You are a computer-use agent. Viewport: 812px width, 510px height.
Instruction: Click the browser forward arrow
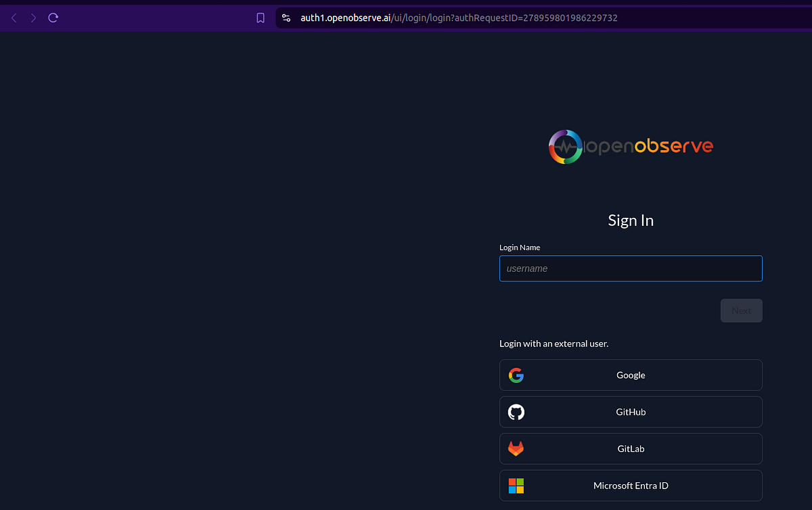(x=32, y=18)
